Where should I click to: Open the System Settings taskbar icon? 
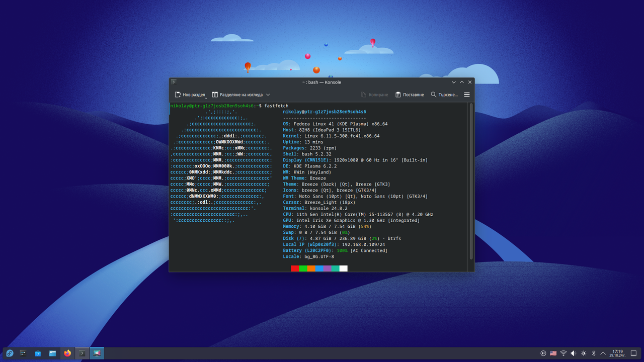(x=23, y=353)
